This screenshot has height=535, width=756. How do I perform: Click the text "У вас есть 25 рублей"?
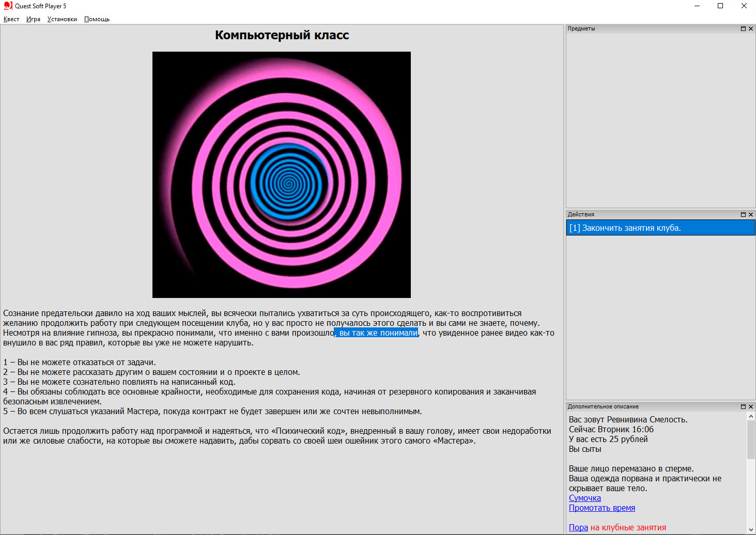[608, 439]
